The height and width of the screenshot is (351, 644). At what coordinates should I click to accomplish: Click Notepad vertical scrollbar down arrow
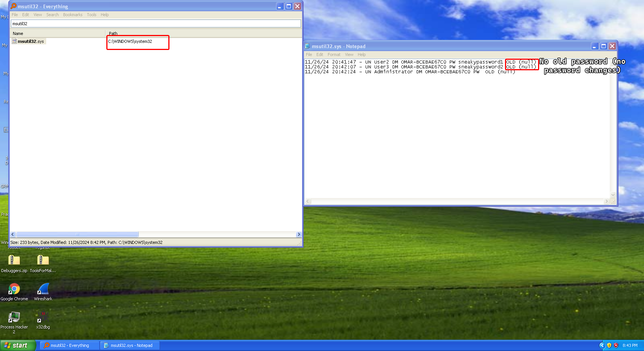pos(613,195)
